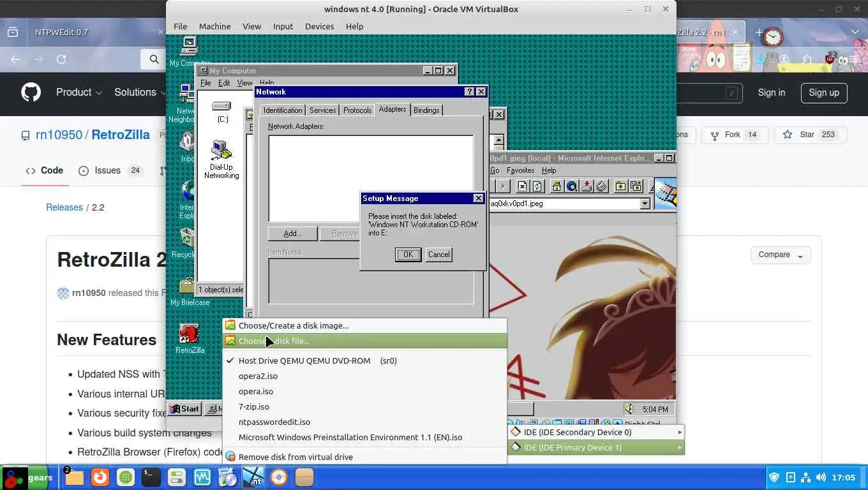This screenshot has width=868, height=490.
Task: Switch to Services tab
Action: [322, 110]
